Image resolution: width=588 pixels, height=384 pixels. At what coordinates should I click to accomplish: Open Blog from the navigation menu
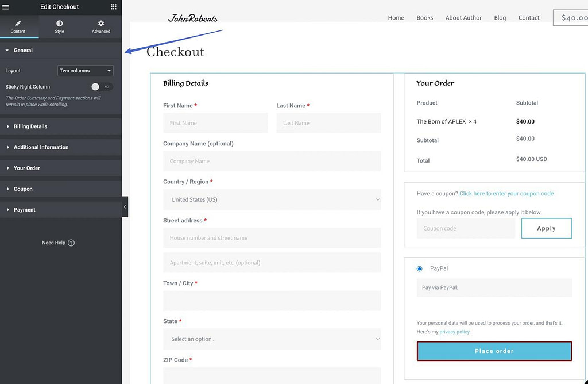click(x=500, y=17)
